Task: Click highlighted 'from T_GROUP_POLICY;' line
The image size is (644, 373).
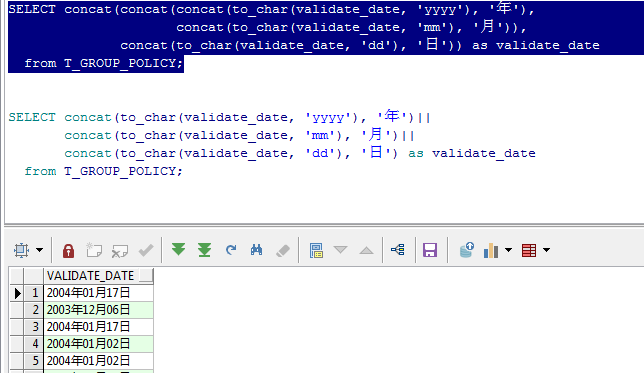Action: [x=103, y=63]
